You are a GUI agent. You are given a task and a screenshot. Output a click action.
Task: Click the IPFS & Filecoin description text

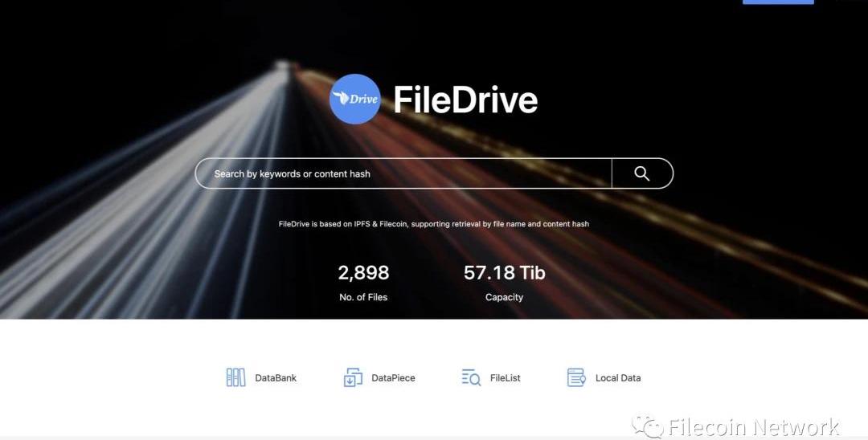click(x=433, y=224)
